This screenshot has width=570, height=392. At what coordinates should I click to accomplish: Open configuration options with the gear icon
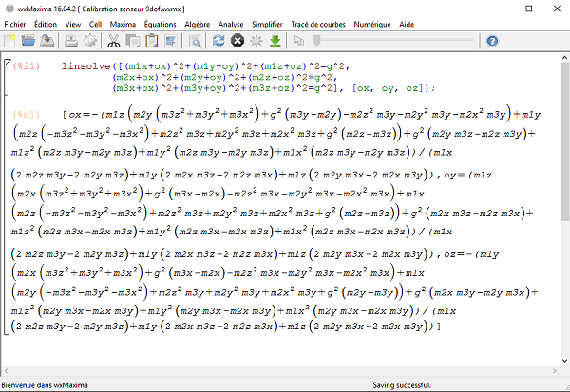click(x=90, y=41)
